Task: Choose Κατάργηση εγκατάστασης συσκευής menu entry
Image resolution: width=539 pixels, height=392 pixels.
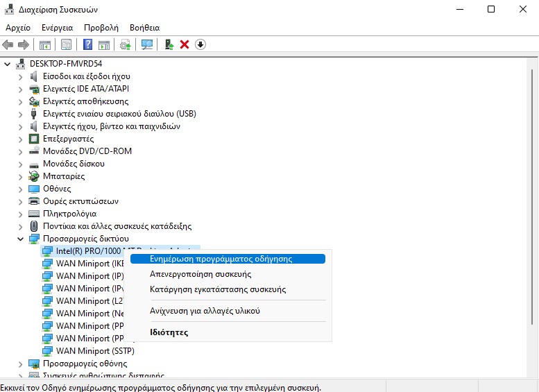Action: (x=228, y=289)
